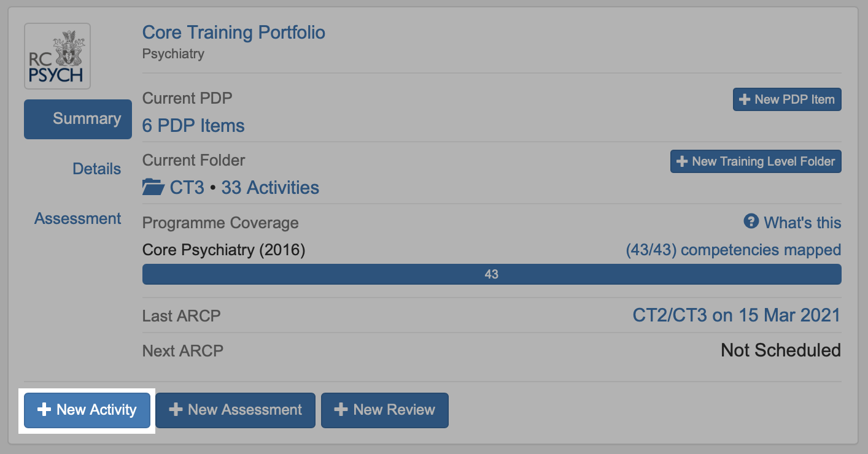Click the New Training Level Folder button
This screenshot has width=868, height=454.
point(756,161)
